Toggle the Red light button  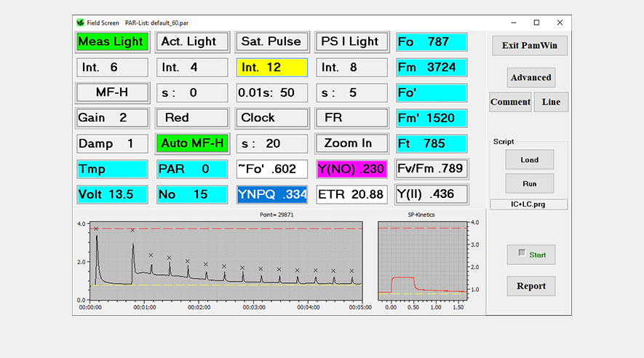[192, 118]
